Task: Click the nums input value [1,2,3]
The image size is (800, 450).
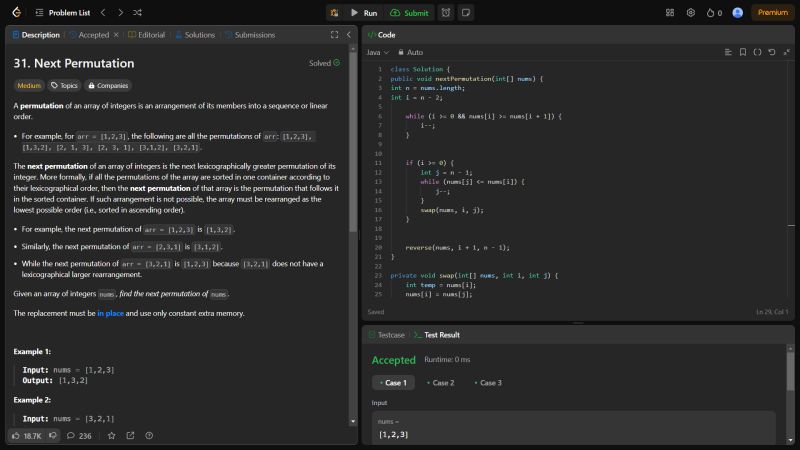Action: point(393,435)
